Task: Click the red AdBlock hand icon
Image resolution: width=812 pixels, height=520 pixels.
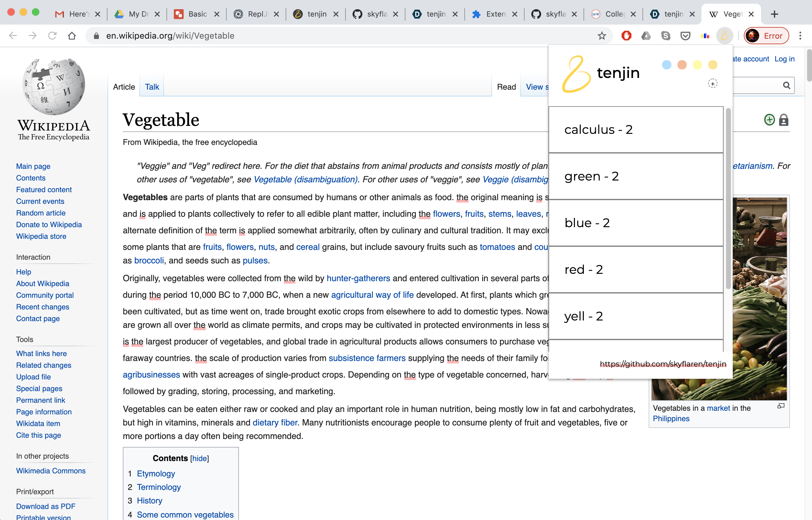Action: pos(626,36)
